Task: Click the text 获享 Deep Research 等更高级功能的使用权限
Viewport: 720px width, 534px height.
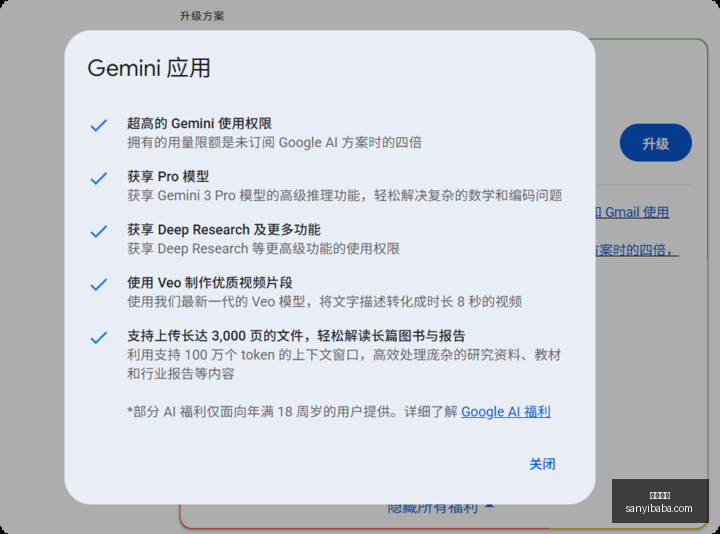Action: (263, 248)
